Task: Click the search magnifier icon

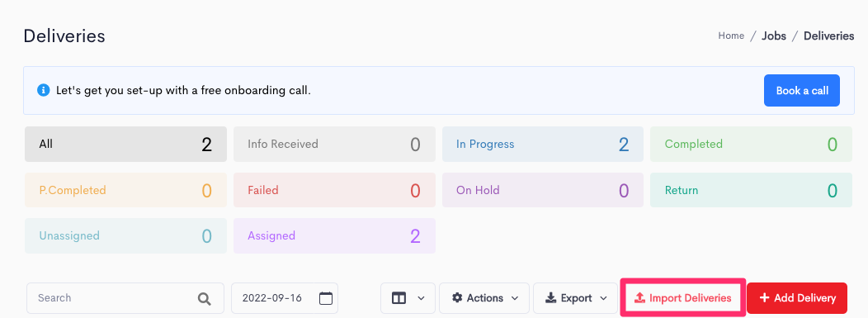Action: tap(205, 299)
